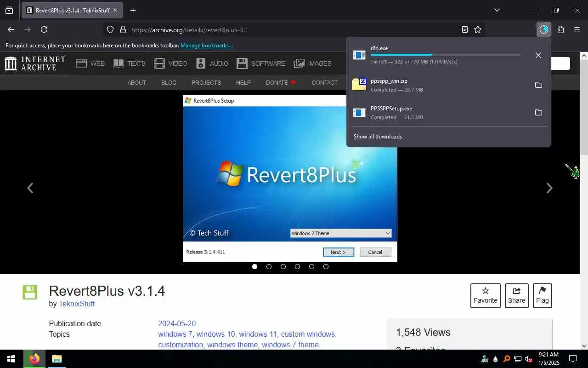Click the muted volume tray icon
Viewport: 588px width, 368px height.
click(528, 359)
